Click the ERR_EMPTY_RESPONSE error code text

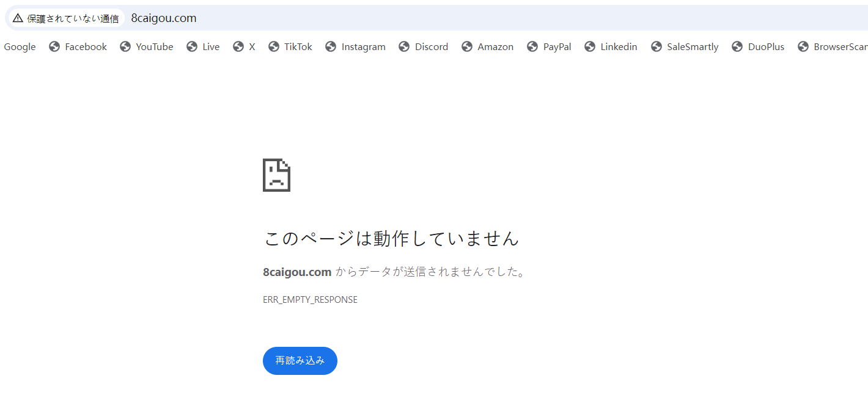[310, 300]
